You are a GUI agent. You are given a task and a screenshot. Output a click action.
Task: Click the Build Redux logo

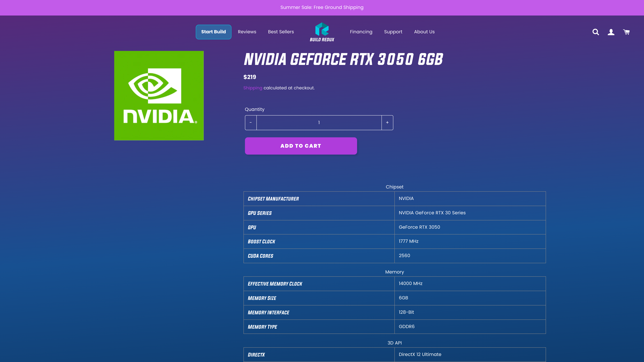322,32
